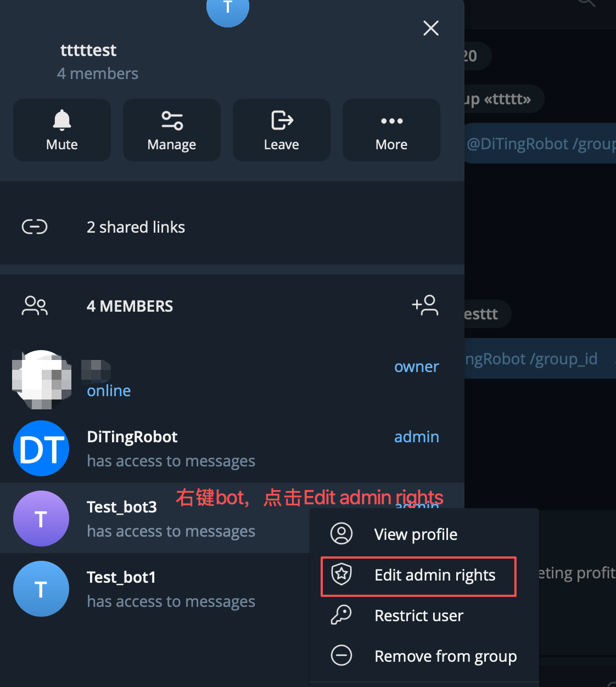Click the Restrict user key icon
Viewport: 616px width, 687px height.
coord(341,615)
